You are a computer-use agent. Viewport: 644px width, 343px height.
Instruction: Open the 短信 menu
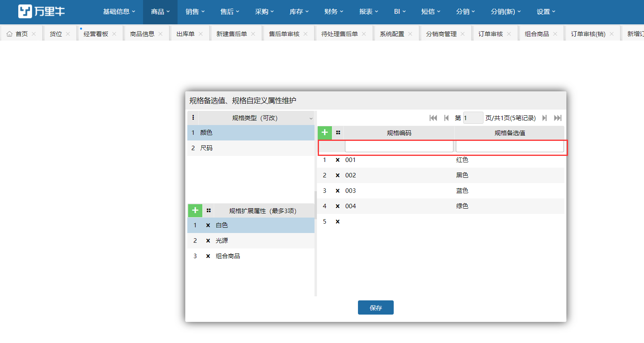431,12
